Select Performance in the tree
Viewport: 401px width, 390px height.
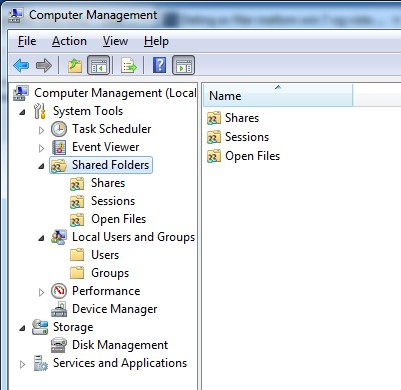(x=106, y=291)
